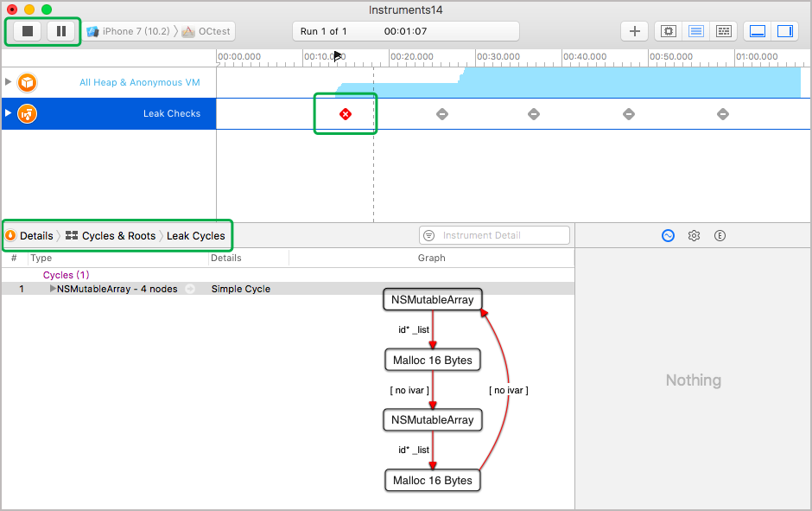
Task: Show the record settings inspector icon
Action: tap(668, 235)
